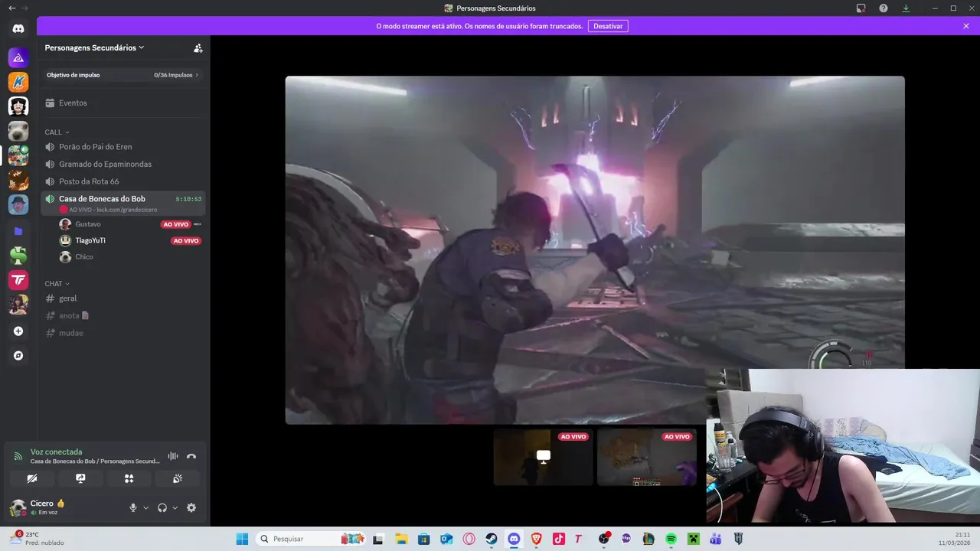Focus the main game stream video
The height and width of the screenshot is (551, 980).
click(x=595, y=249)
